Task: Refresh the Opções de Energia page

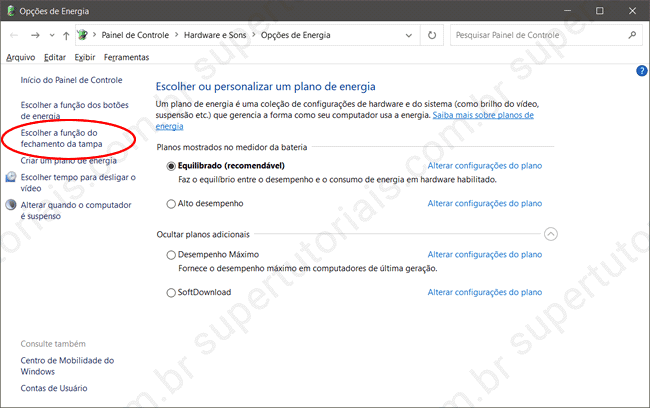Action: tap(432, 35)
